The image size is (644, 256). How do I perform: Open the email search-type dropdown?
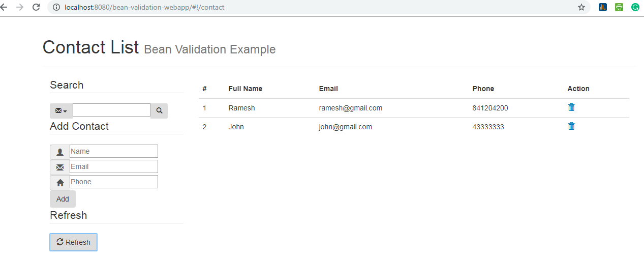(61, 110)
